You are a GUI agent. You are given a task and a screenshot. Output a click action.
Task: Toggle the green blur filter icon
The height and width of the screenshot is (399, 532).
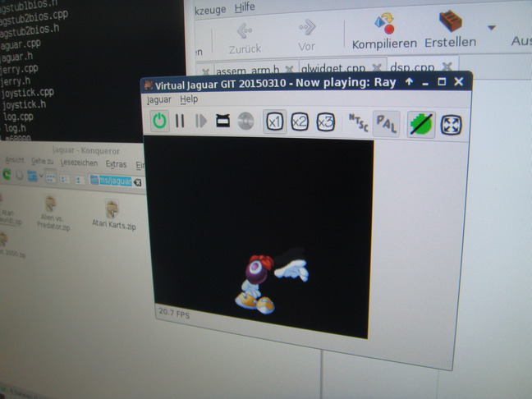click(x=421, y=124)
